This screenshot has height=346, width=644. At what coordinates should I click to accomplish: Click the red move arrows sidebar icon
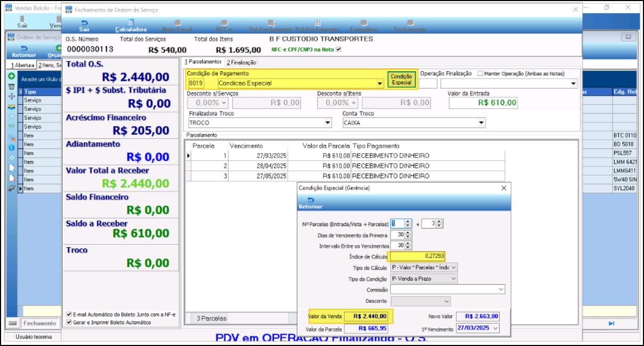pos(11,97)
